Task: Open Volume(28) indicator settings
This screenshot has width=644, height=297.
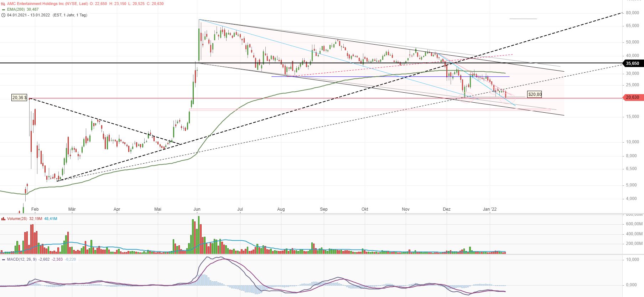Action: 17,219
